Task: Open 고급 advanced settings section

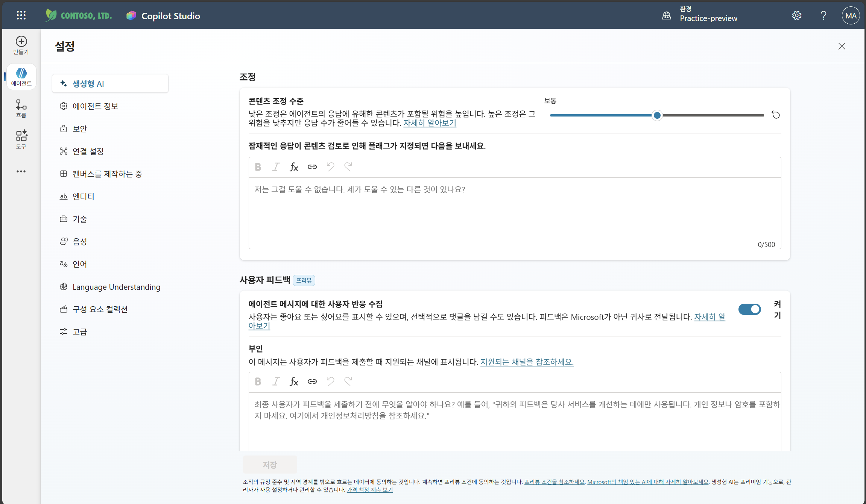Action: 110,331
